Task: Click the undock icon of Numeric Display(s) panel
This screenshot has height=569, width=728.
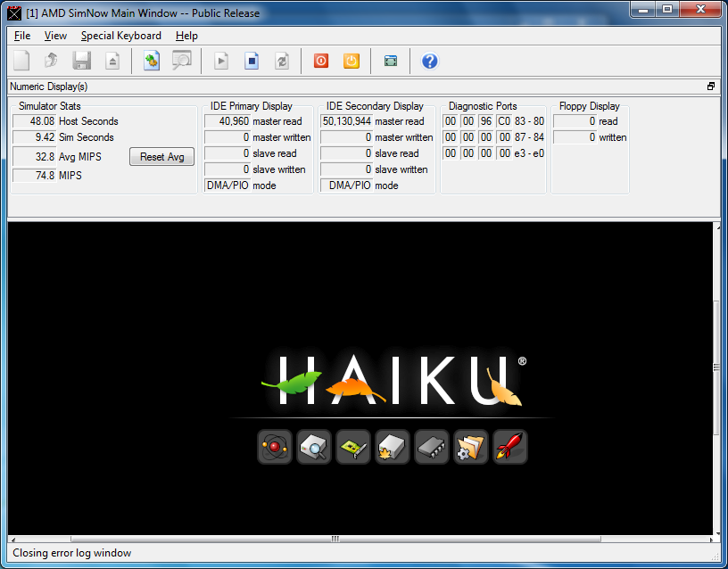Action: (711, 87)
